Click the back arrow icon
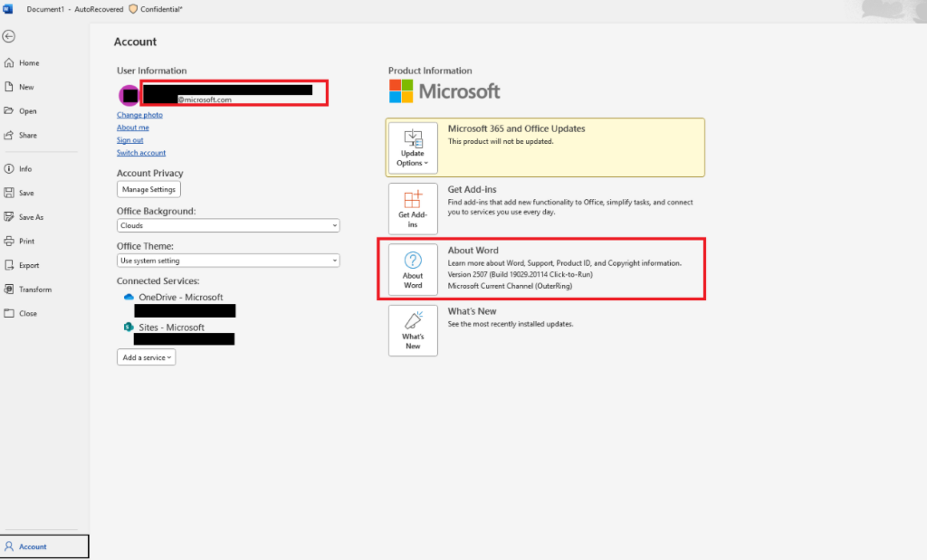The width and height of the screenshot is (927, 560). [x=9, y=36]
